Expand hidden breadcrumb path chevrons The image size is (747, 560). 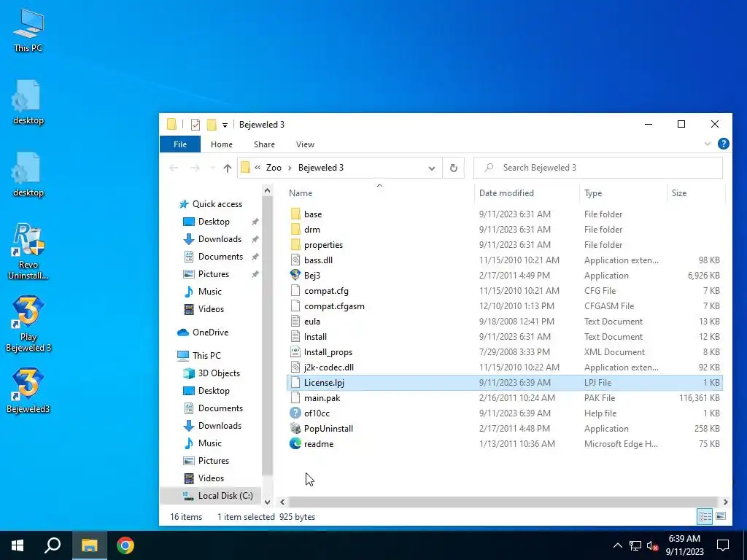point(258,168)
